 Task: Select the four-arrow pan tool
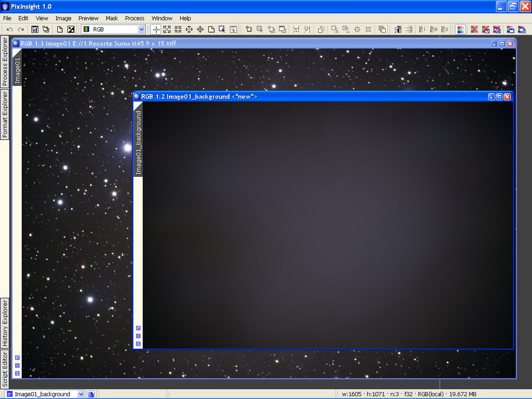pyautogui.click(x=200, y=30)
